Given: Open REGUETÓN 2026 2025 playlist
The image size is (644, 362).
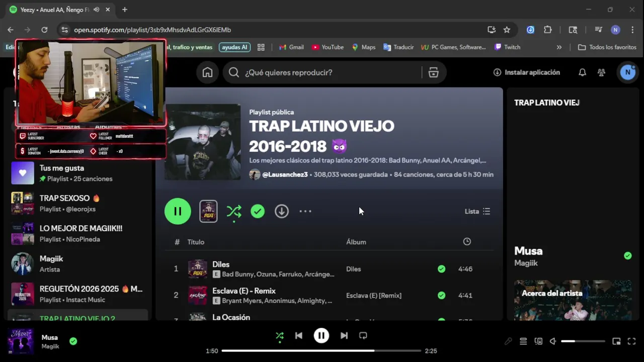Looking at the screenshot, I should point(78,294).
